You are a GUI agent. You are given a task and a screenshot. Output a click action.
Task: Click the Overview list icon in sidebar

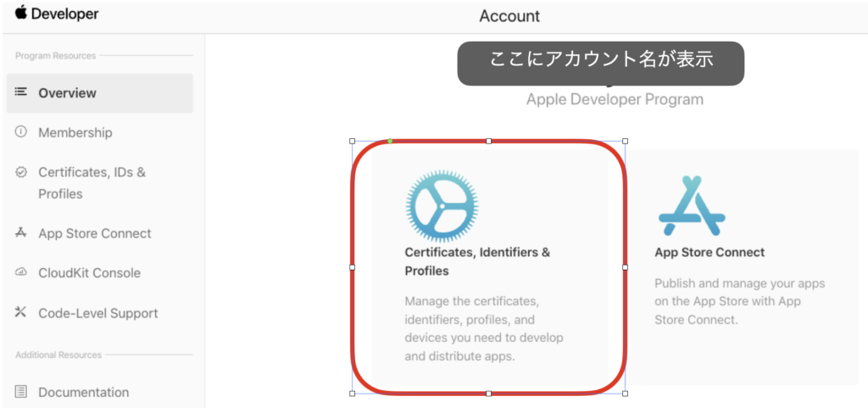(21, 92)
